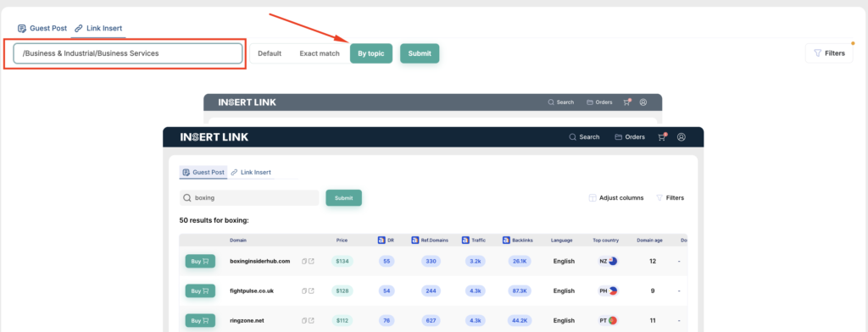Copy the boxinginsiderhub.com domain
Viewport: 868px width, 332px height.
click(x=304, y=261)
